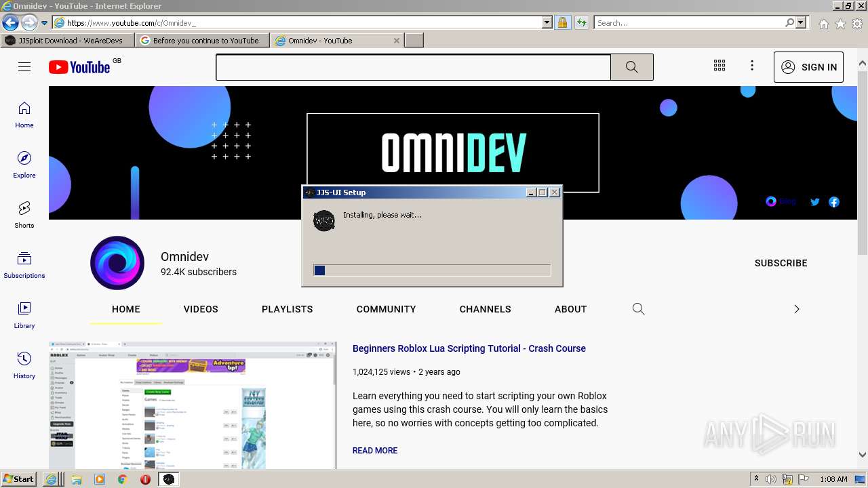Screen dimensions: 868x488
Task: Search the channel using magnifier icon
Action: pyautogui.click(x=638, y=309)
